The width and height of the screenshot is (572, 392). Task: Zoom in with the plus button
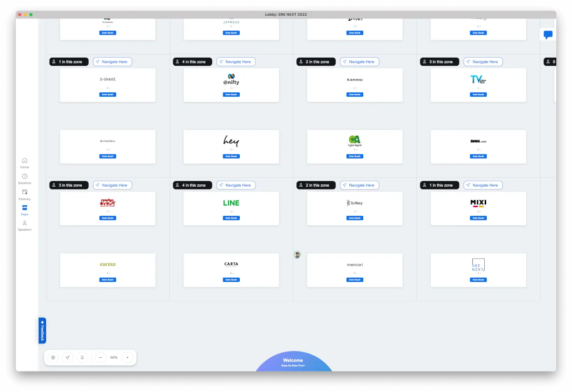click(127, 357)
